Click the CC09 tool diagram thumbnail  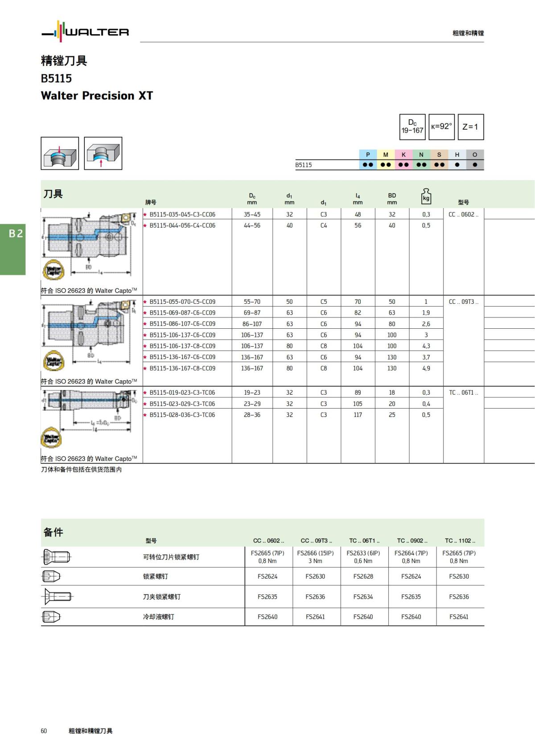click(89, 335)
